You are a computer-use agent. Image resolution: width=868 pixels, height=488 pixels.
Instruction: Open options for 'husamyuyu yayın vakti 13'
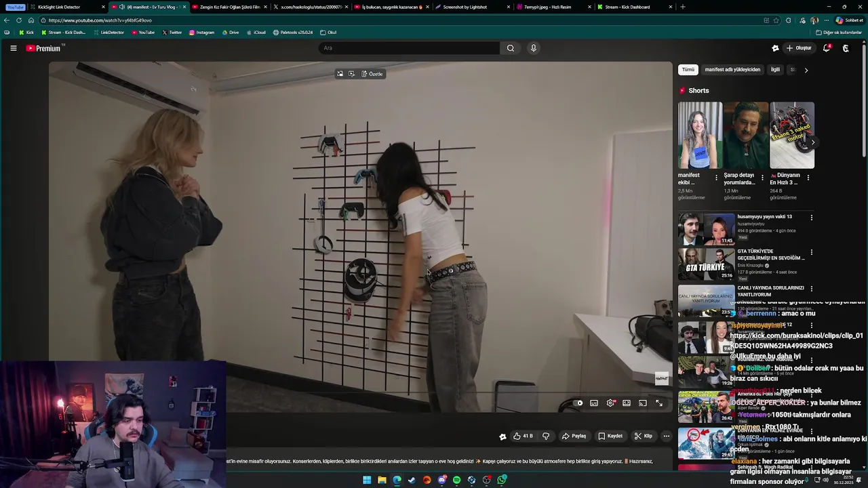coord(811,218)
